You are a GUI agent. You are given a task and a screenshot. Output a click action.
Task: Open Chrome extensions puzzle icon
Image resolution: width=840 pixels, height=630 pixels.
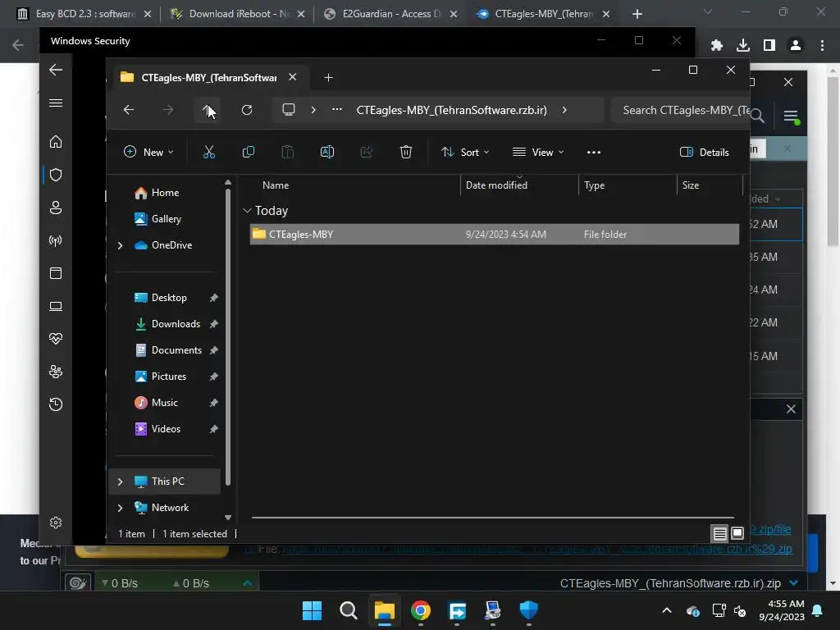[717, 45]
